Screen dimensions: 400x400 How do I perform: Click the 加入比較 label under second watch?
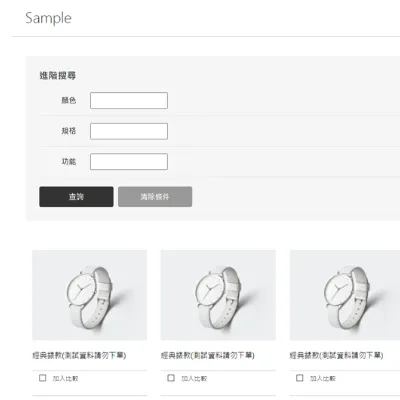point(194,379)
